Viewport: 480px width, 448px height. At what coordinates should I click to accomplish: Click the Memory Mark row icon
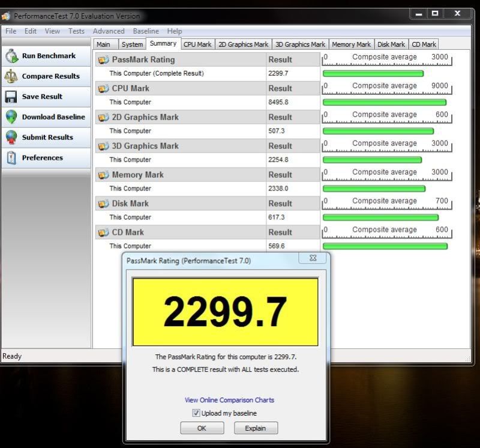tap(103, 175)
